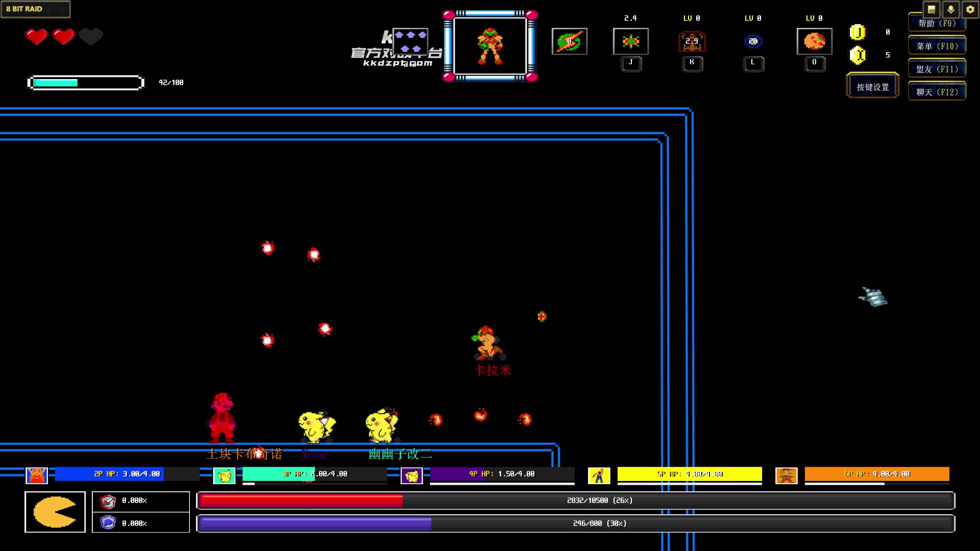Click the cyan energy bar 42/100
980x551 pixels.
(x=86, y=83)
